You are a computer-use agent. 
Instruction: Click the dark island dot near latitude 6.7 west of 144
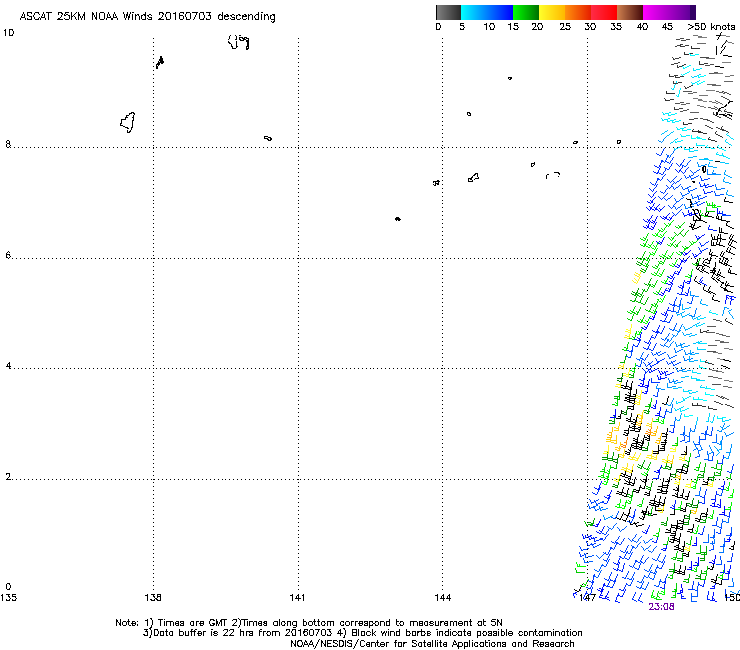coord(398,219)
